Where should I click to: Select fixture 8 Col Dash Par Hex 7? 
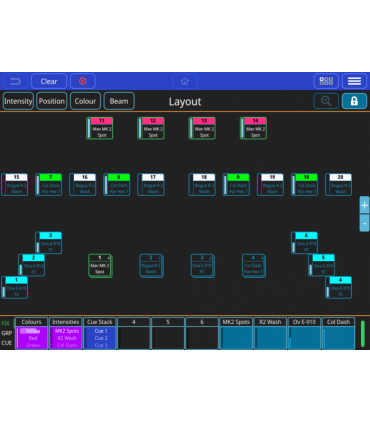(x=117, y=184)
